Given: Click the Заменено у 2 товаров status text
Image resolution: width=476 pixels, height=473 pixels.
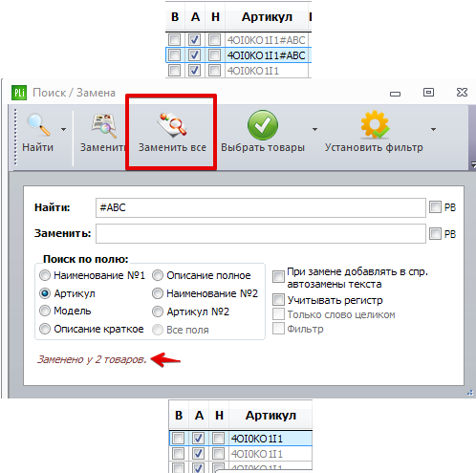Looking at the screenshot, I should [x=92, y=359].
